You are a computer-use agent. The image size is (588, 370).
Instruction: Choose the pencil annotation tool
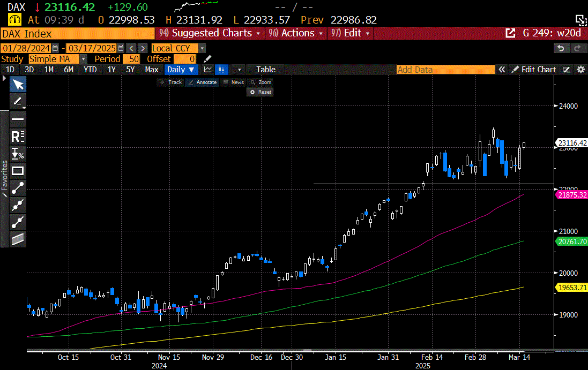(17, 101)
